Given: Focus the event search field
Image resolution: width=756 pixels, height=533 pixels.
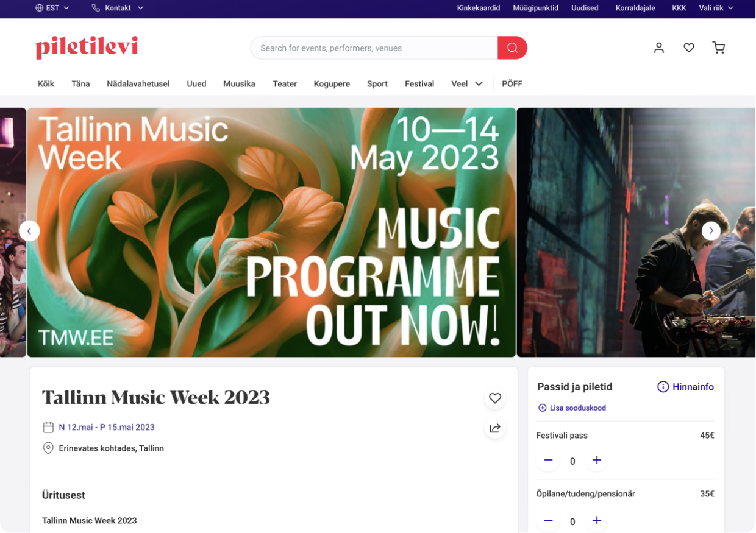Looking at the screenshot, I should click(x=374, y=48).
